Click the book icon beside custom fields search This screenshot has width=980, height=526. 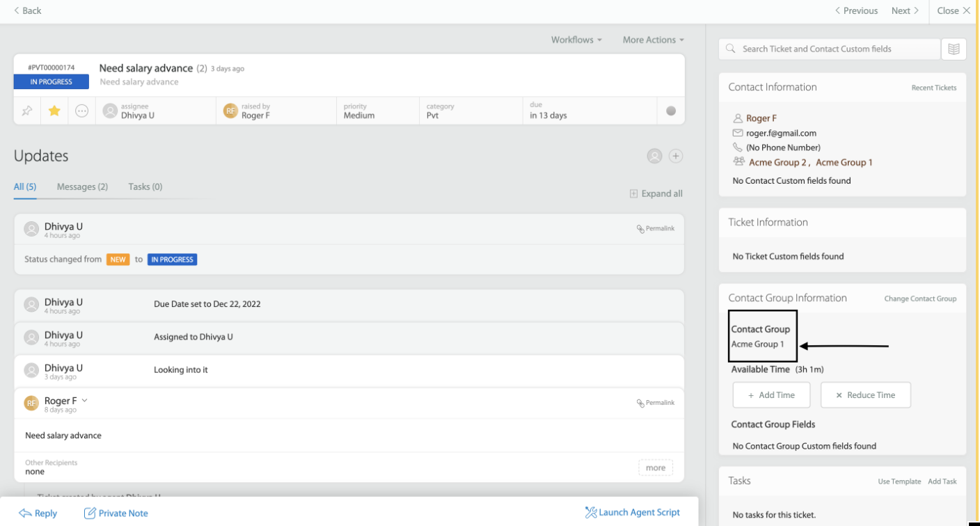click(x=954, y=49)
